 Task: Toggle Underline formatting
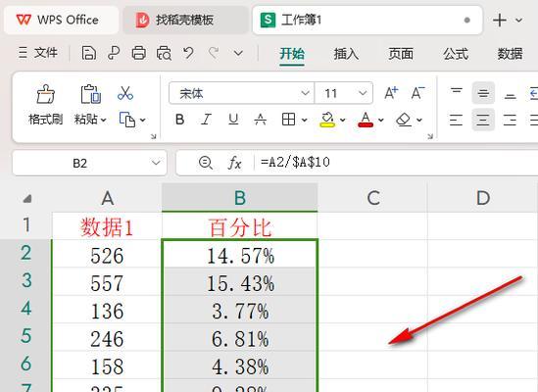coord(233,120)
